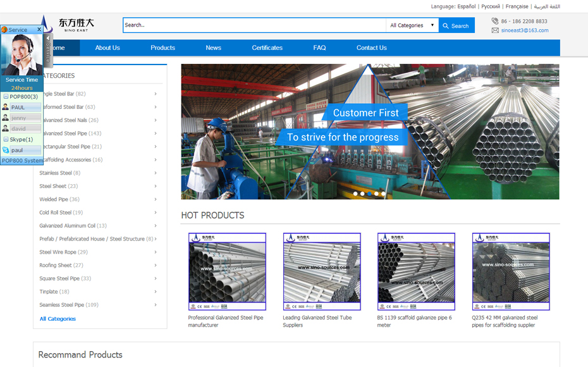Click PAUL's agent avatar icon

point(6,107)
